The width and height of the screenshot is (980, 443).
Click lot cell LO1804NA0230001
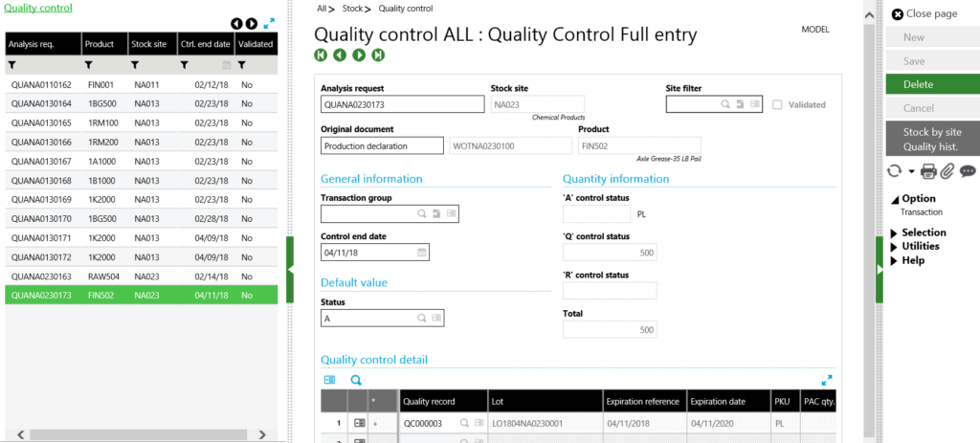click(545, 423)
